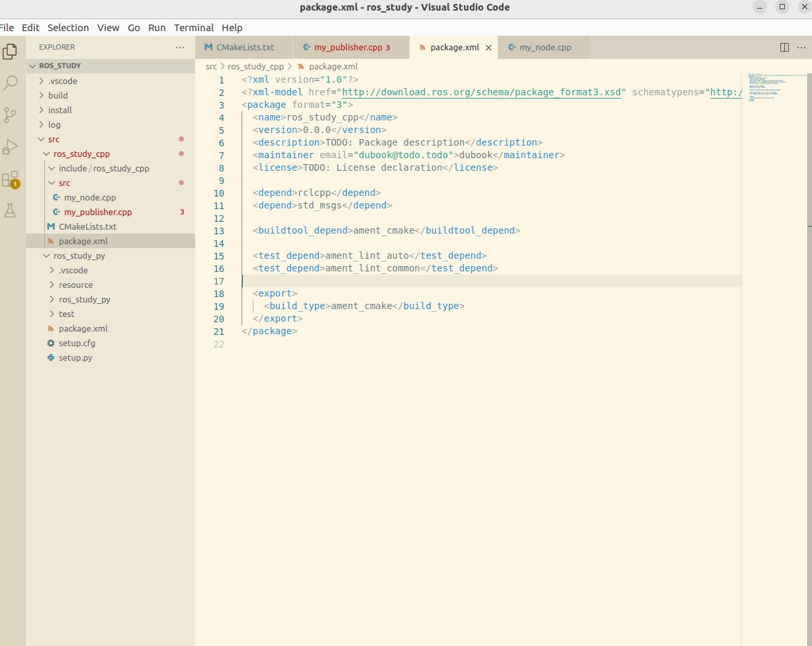
Task: Collapse the ROS_STUDY root section
Action: click(x=111, y=66)
